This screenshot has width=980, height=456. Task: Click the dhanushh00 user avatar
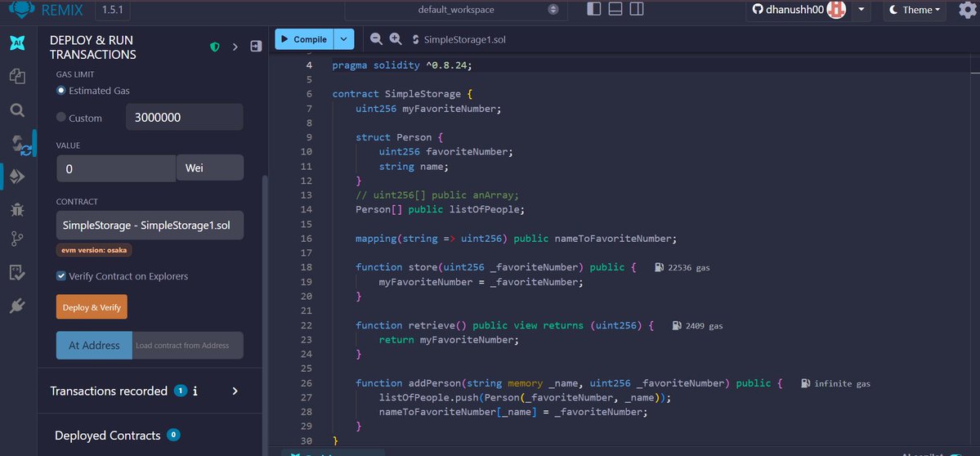pyautogui.click(x=836, y=9)
